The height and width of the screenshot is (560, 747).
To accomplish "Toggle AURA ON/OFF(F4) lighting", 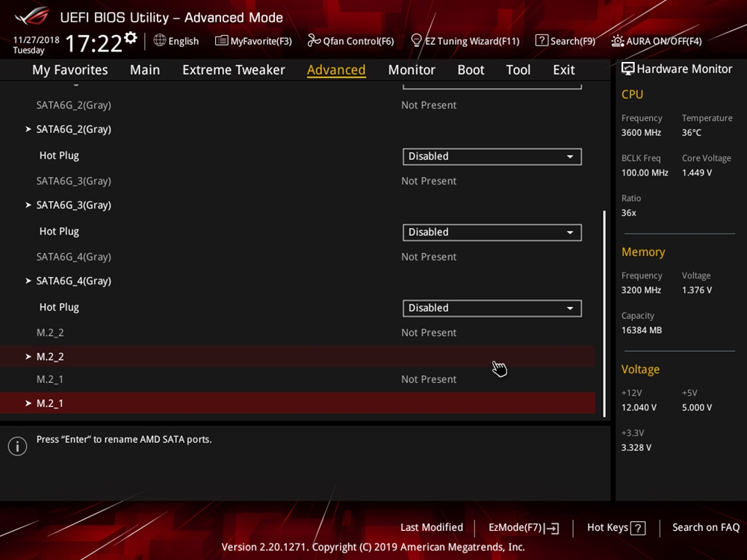I will [x=656, y=41].
